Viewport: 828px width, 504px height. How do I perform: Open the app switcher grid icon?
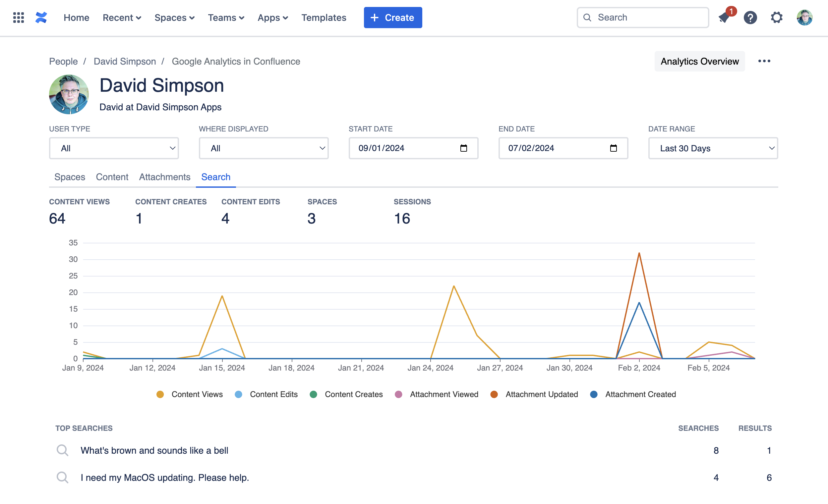tap(19, 18)
